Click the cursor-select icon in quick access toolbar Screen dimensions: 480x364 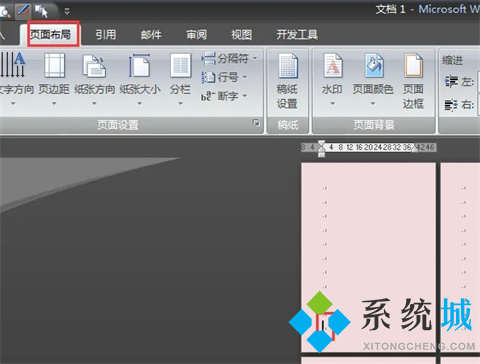point(41,11)
